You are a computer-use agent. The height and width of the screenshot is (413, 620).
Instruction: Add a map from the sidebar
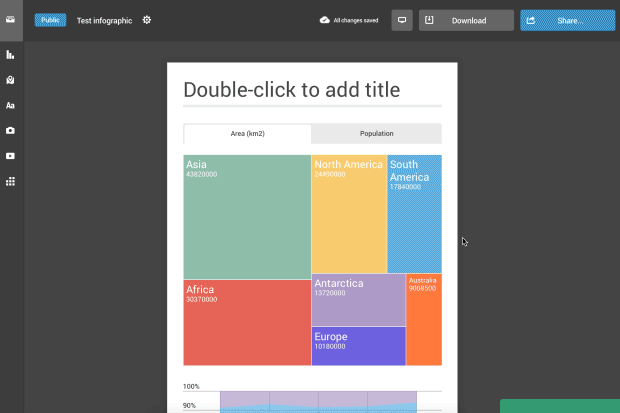pyautogui.click(x=10, y=80)
